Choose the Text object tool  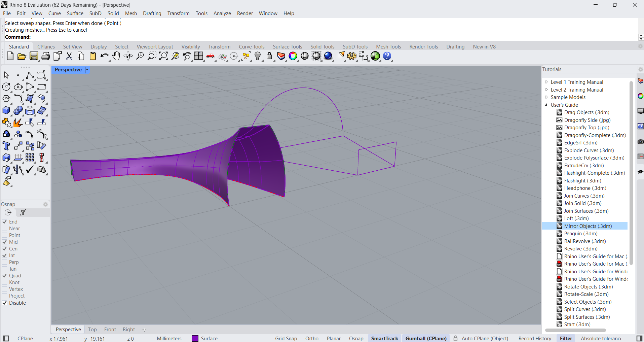[6, 146]
